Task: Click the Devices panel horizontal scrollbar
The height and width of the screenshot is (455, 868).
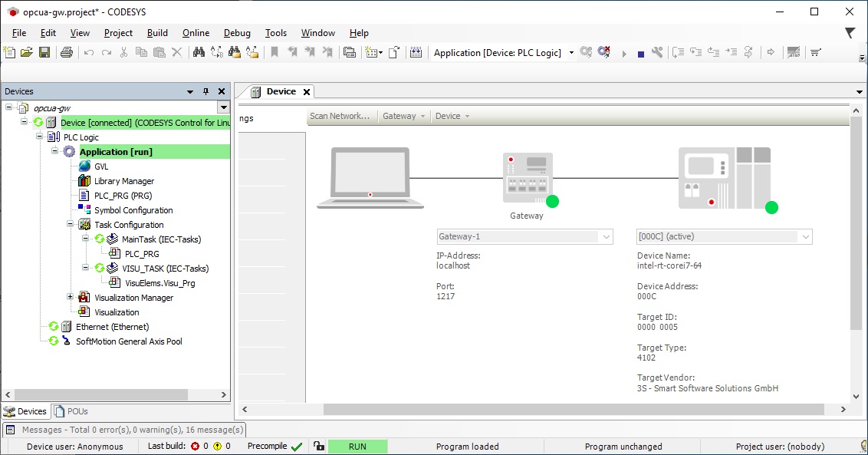Action: [x=100, y=394]
